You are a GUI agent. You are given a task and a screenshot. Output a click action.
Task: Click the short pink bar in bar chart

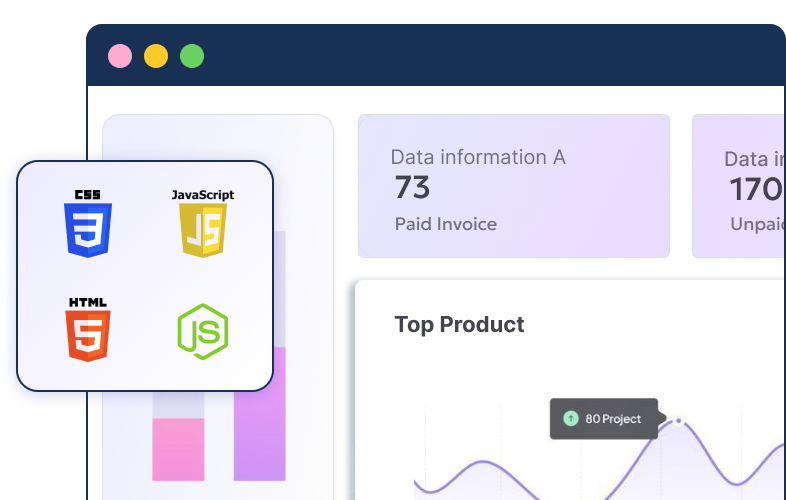[x=178, y=449]
